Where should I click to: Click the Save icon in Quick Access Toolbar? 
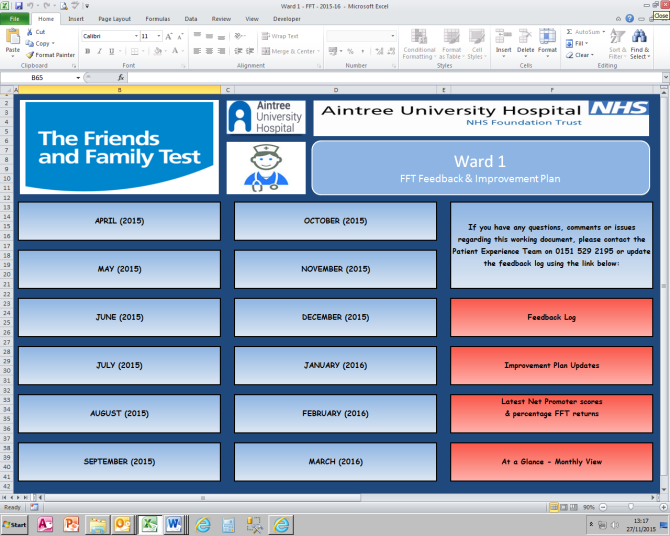pos(18,6)
